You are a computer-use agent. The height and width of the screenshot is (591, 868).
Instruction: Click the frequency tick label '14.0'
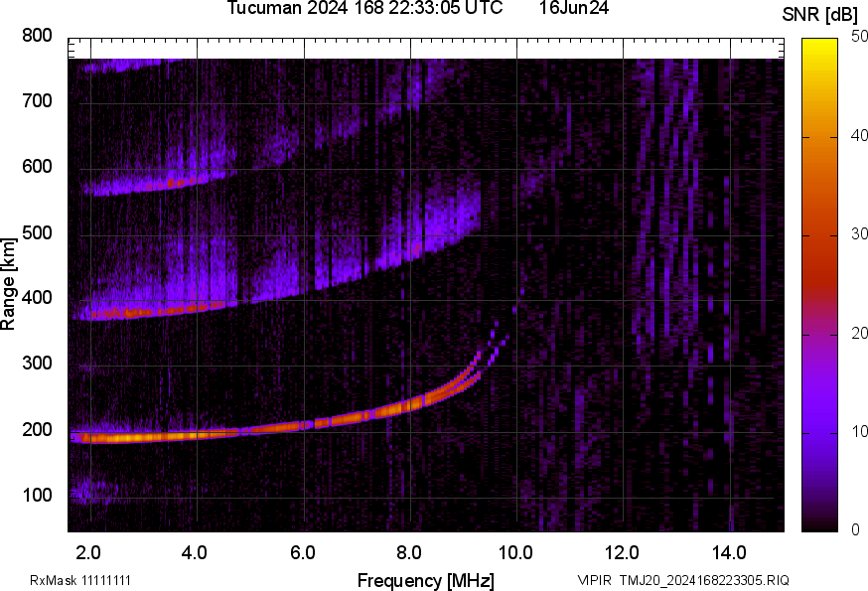[729, 553]
